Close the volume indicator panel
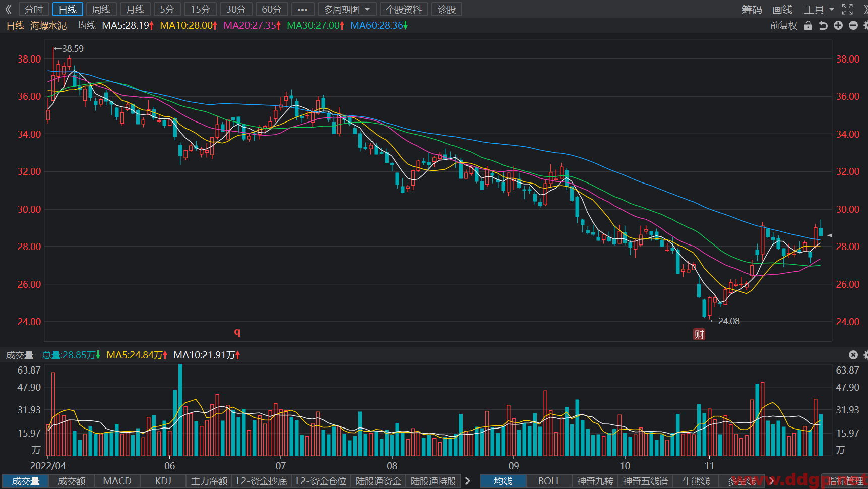 click(853, 355)
